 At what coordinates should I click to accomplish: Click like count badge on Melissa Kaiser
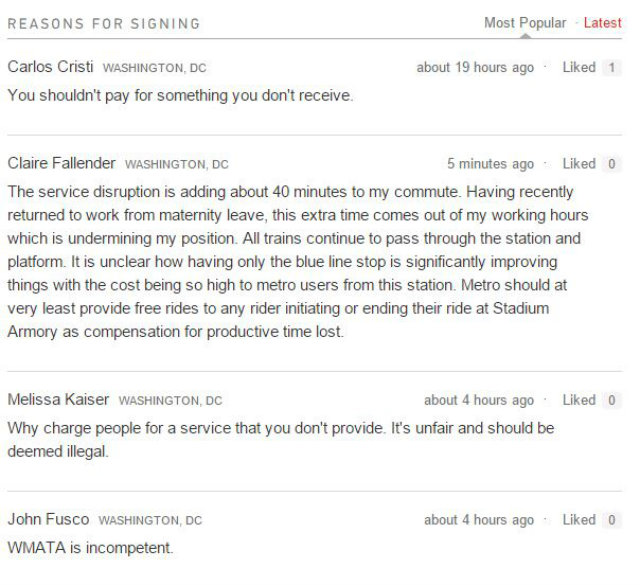(612, 400)
